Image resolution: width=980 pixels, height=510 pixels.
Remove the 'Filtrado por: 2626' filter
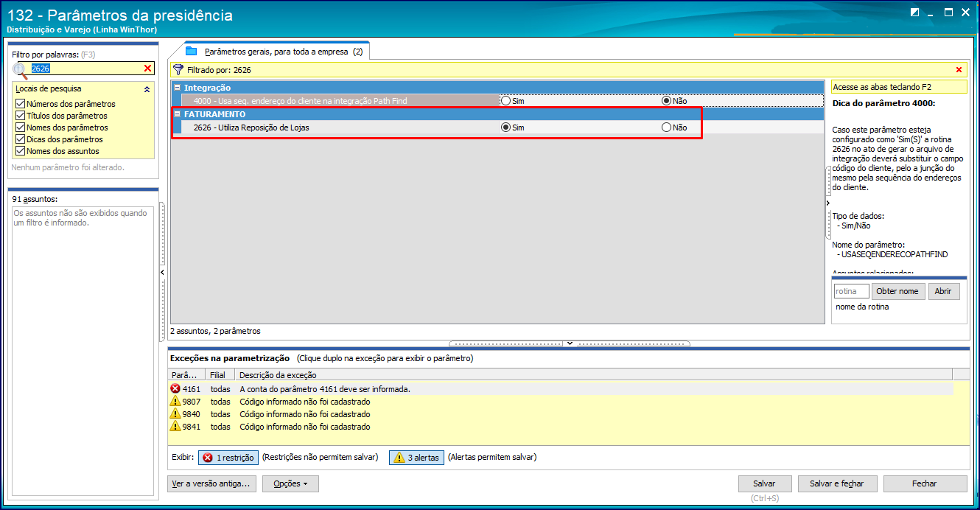point(959,70)
